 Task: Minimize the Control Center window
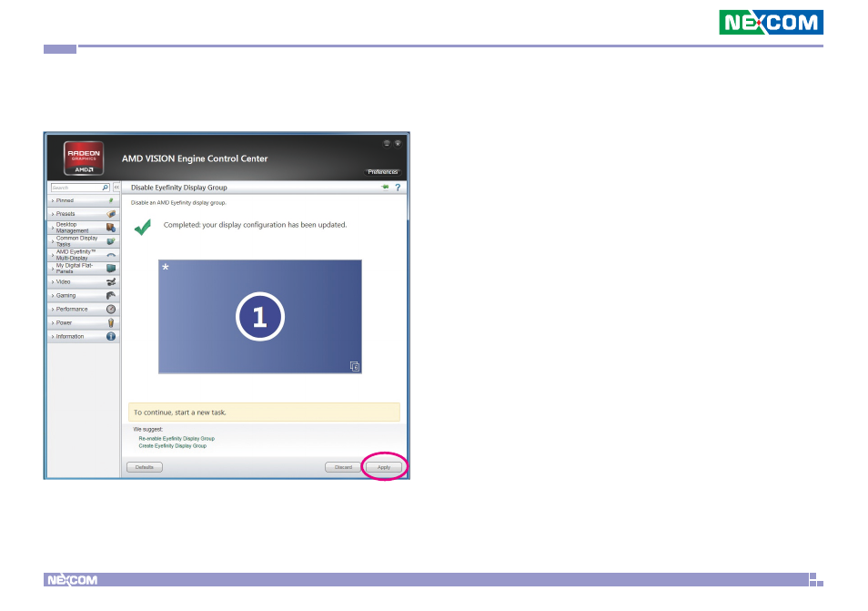click(387, 144)
